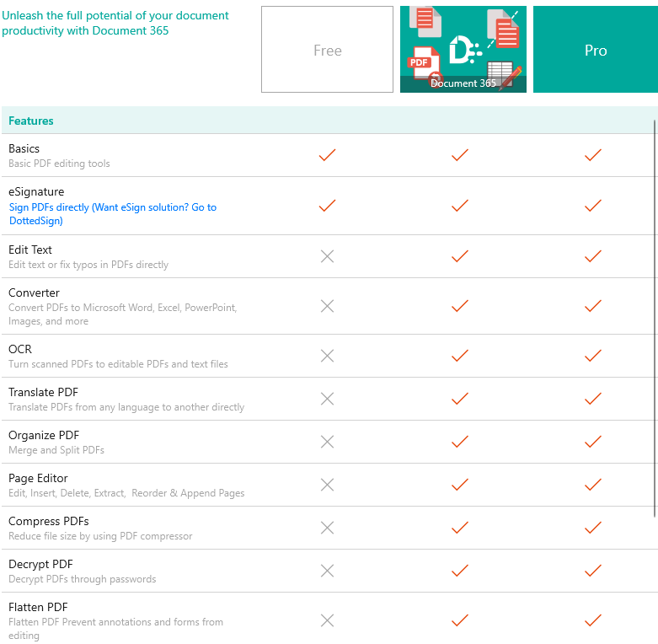This screenshot has height=644, width=658.
Task: Click the Document 365 checkmark for Decrypt PDF
Action: pyautogui.click(x=460, y=571)
